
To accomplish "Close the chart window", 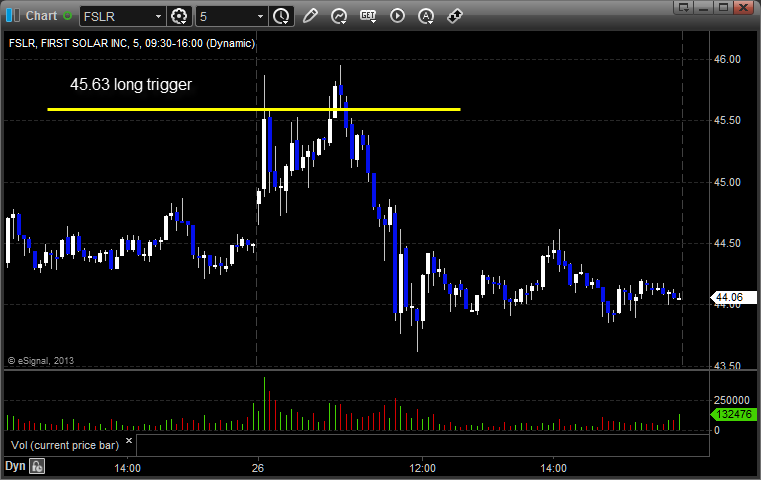I will (x=743, y=7).
